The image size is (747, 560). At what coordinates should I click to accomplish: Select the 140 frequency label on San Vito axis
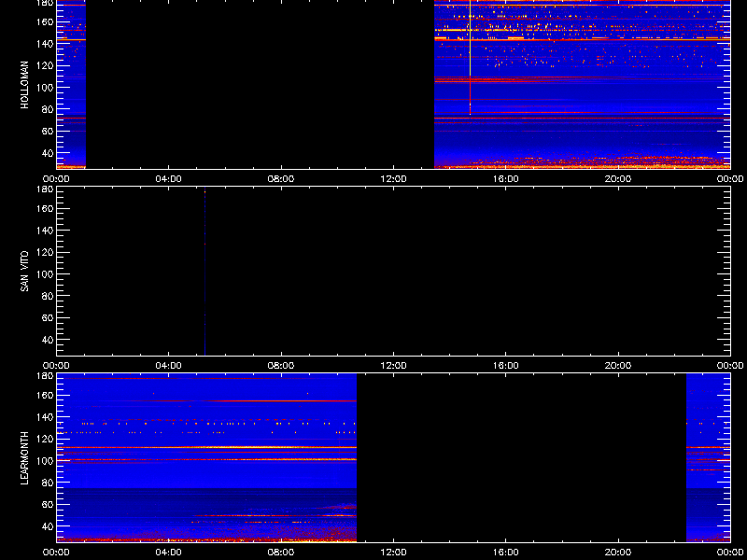point(44,231)
